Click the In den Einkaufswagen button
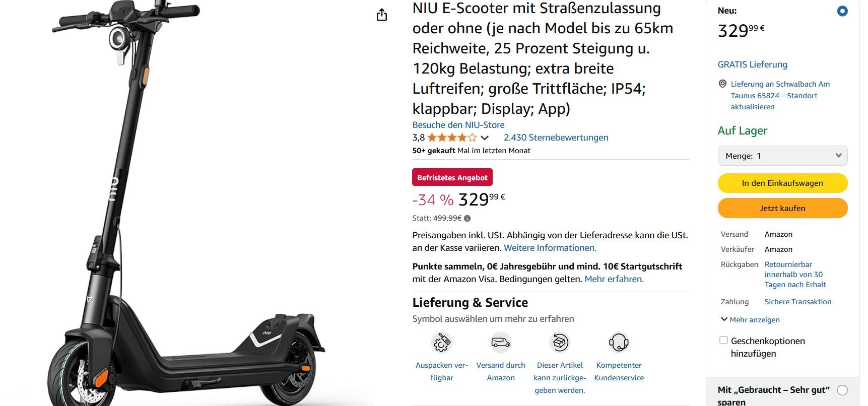Screen dimensions: 868x406 (x=782, y=183)
